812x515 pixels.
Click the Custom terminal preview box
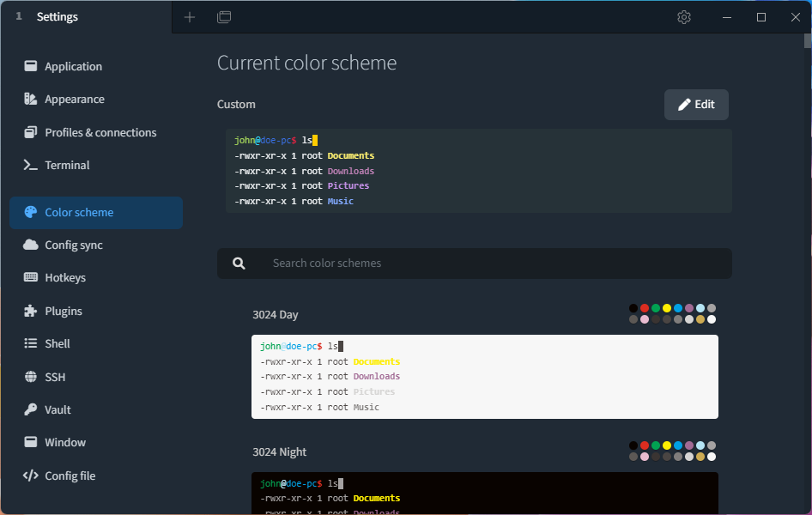point(479,171)
